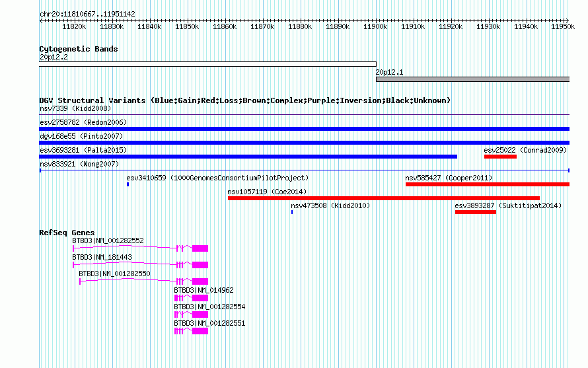588x368 pixels.
Task: Open variant esv3693281 (Palta2015) label
Action: [x=83, y=150]
